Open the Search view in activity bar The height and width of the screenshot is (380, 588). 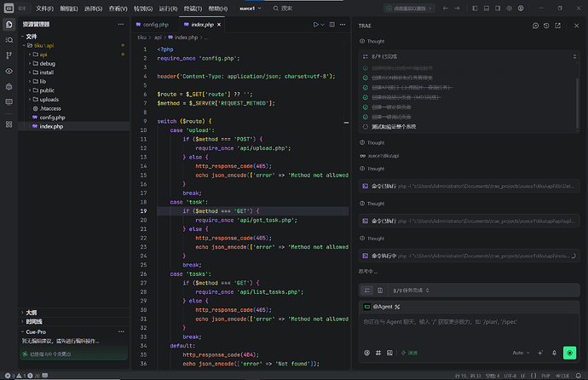pos(9,40)
